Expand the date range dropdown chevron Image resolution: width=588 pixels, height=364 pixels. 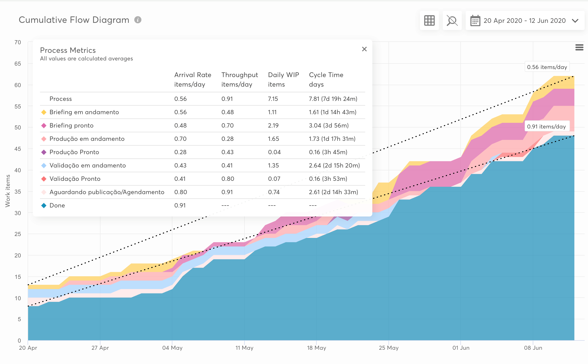pyautogui.click(x=575, y=21)
